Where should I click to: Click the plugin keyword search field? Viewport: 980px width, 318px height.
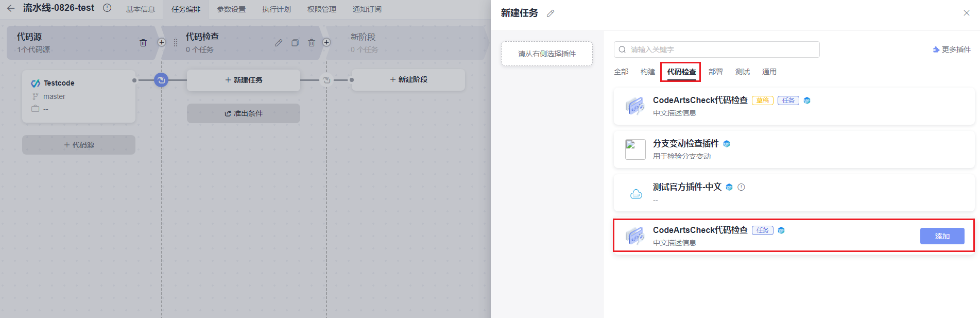click(x=716, y=49)
